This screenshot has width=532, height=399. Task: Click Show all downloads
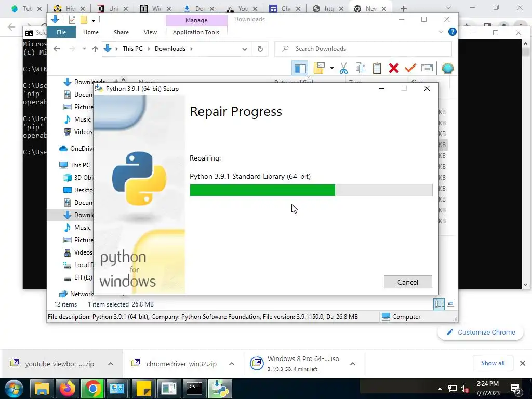493,363
